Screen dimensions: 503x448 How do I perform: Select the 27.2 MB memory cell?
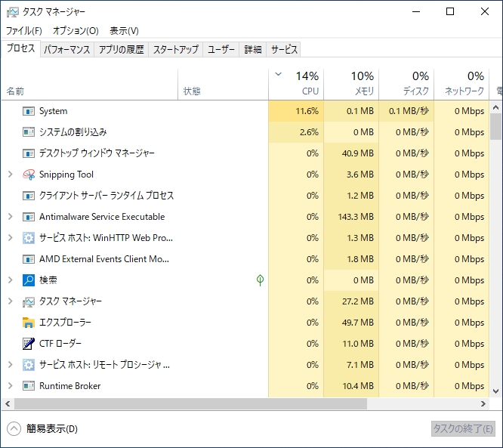click(x=351, y=301)
